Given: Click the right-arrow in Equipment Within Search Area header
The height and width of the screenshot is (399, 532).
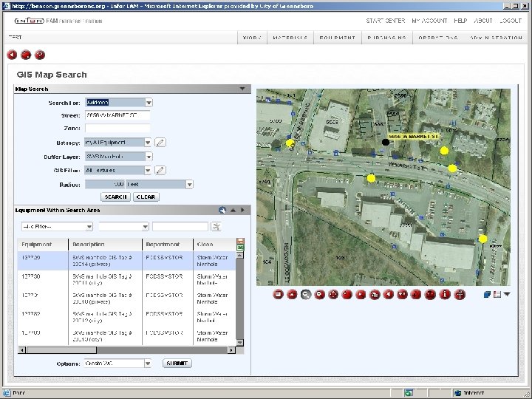Looking at the screenshot, I should coord(242,210).
